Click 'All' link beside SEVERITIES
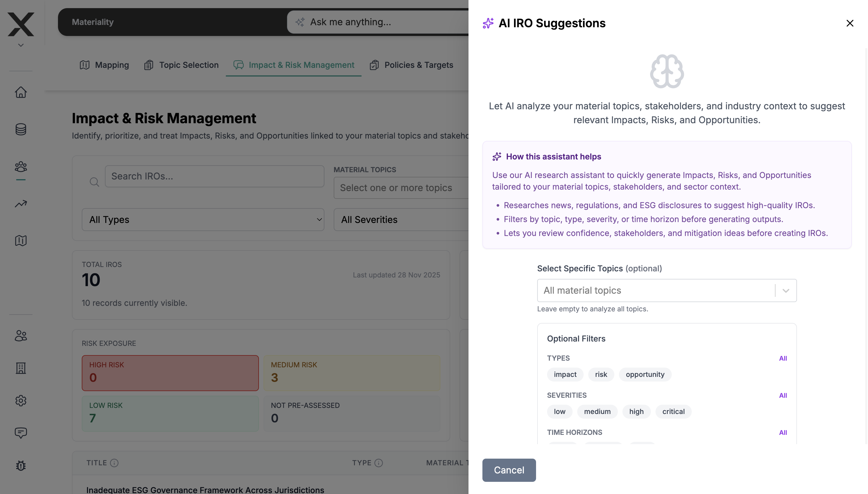This screenshot has width=868, height=494. point(782,395)
